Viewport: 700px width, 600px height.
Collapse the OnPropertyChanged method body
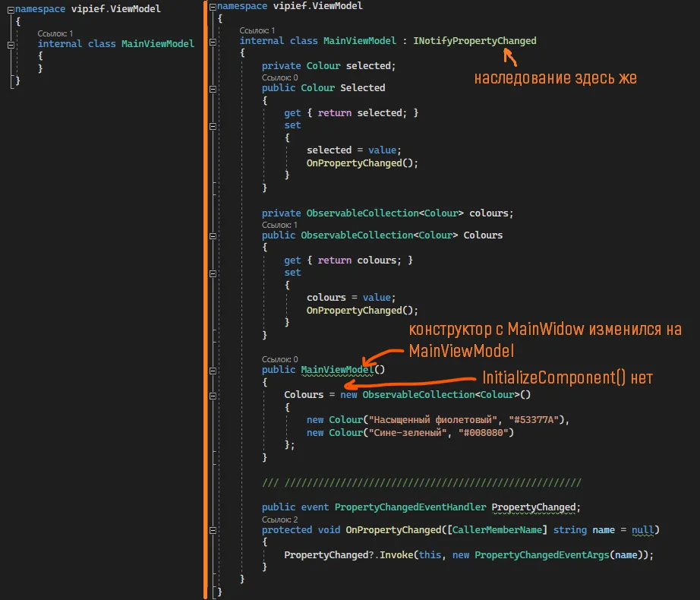pyautogui.click(x=213, y=531)
